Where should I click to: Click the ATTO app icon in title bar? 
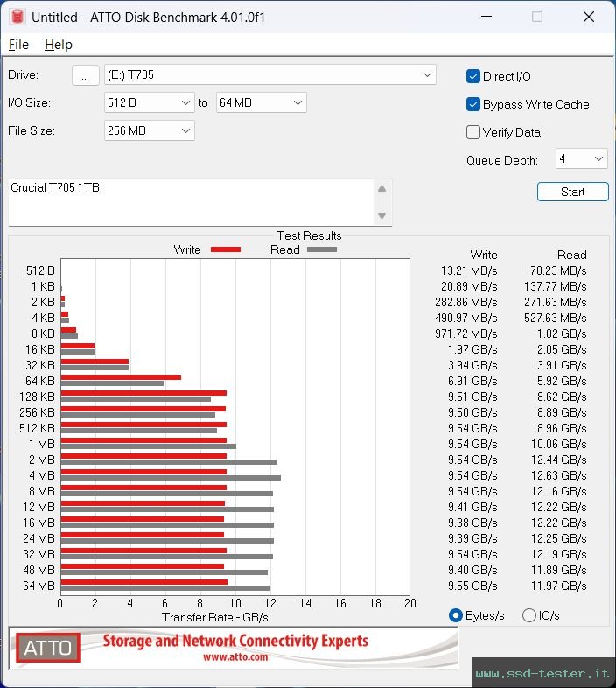pyautogui.click(x=17, y=17)
